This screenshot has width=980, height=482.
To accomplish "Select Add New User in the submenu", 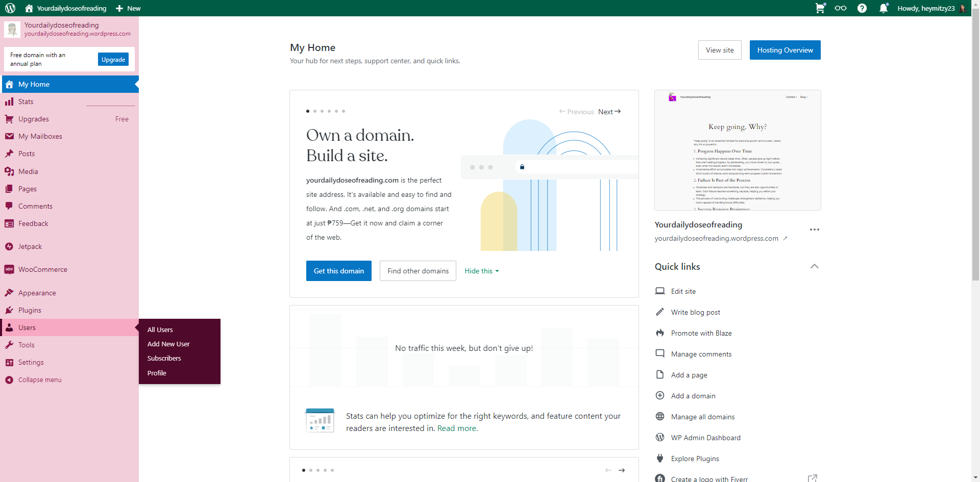I will [x=168, y=344].
